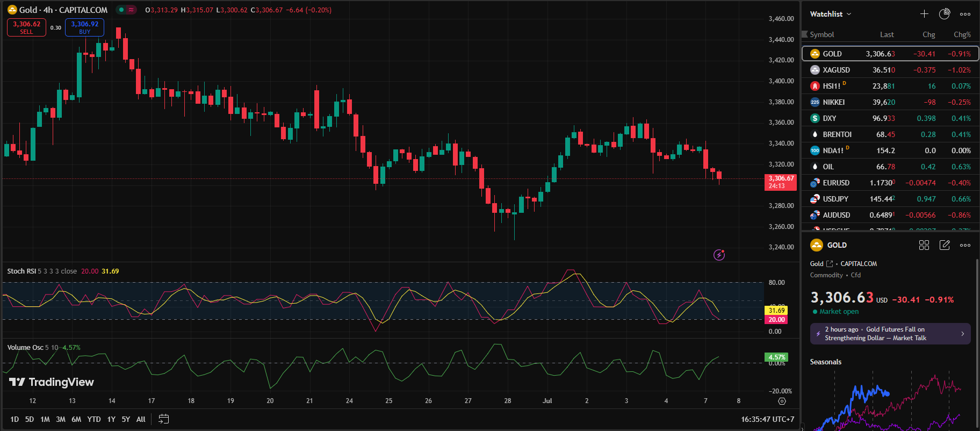Open advanced view pie chart icon in Watchlist
This screenshot has height=431, width=980.
(x=945, y=14)
